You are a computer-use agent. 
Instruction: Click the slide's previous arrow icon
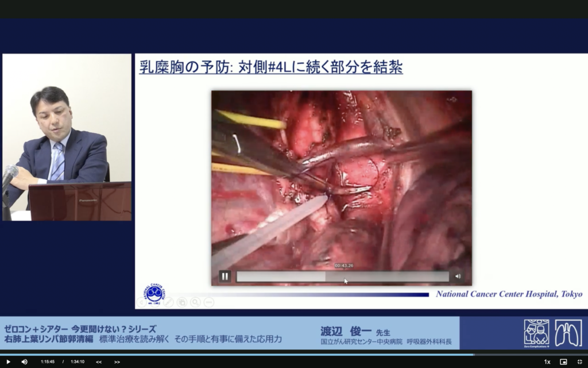(x=141, y=302)
